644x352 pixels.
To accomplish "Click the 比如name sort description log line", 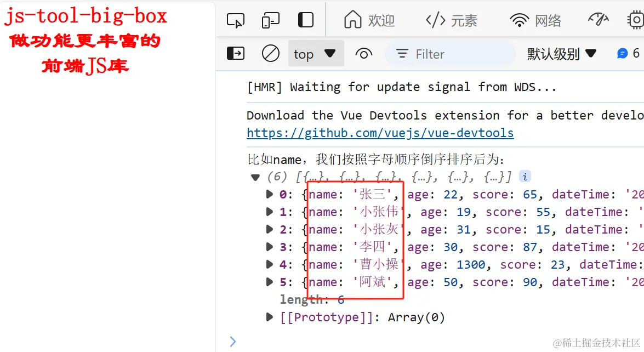I will pos(376,160).
